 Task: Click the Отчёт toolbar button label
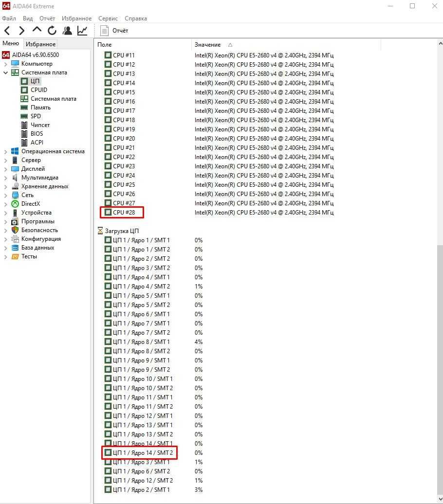click(120, 31)
